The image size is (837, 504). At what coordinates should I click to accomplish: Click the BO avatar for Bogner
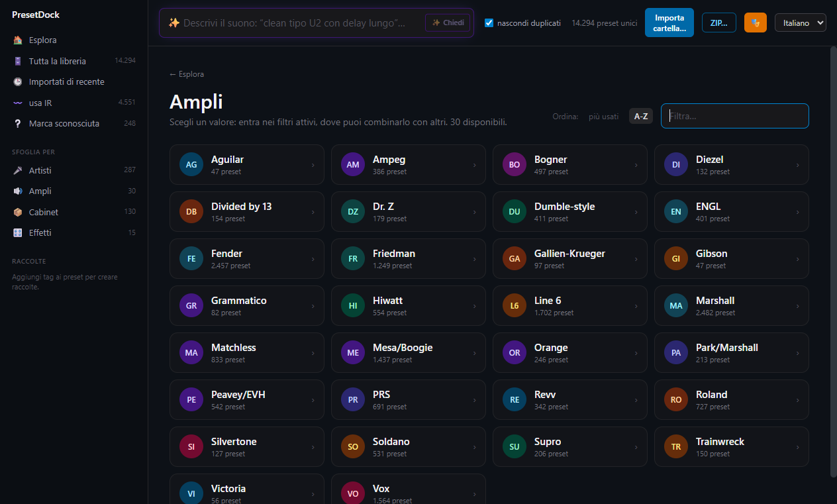[515, 165]
